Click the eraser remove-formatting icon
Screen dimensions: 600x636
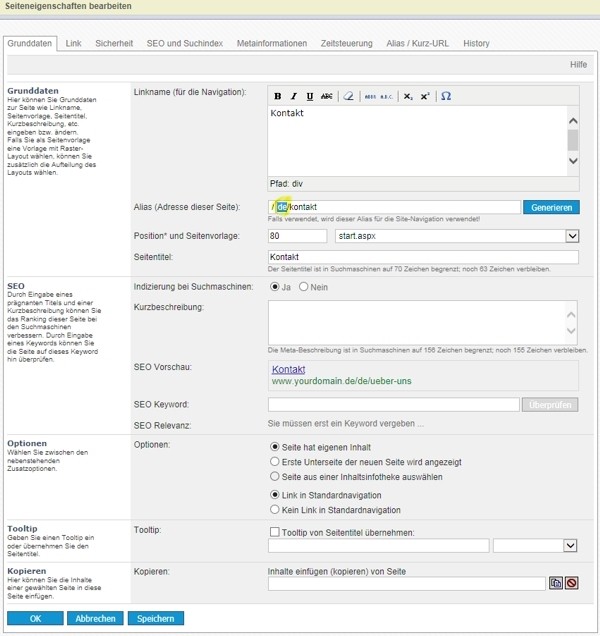point(348,96)
